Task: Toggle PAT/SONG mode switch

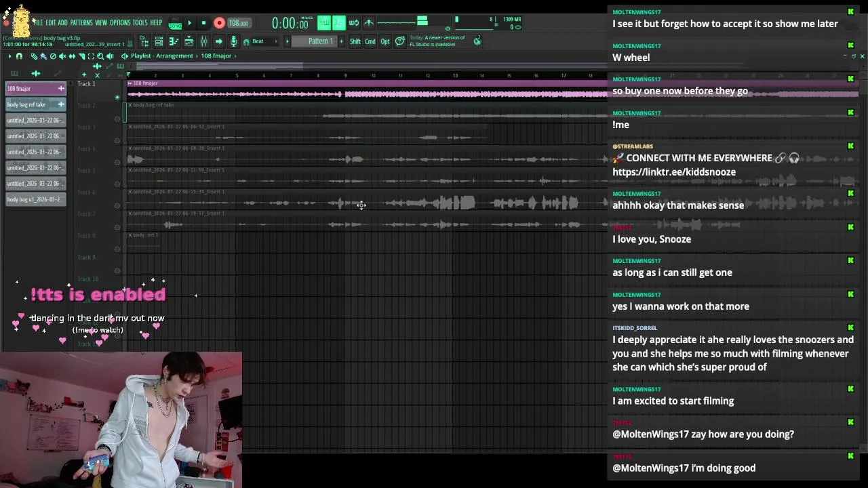Action: [x=175, y=23]
